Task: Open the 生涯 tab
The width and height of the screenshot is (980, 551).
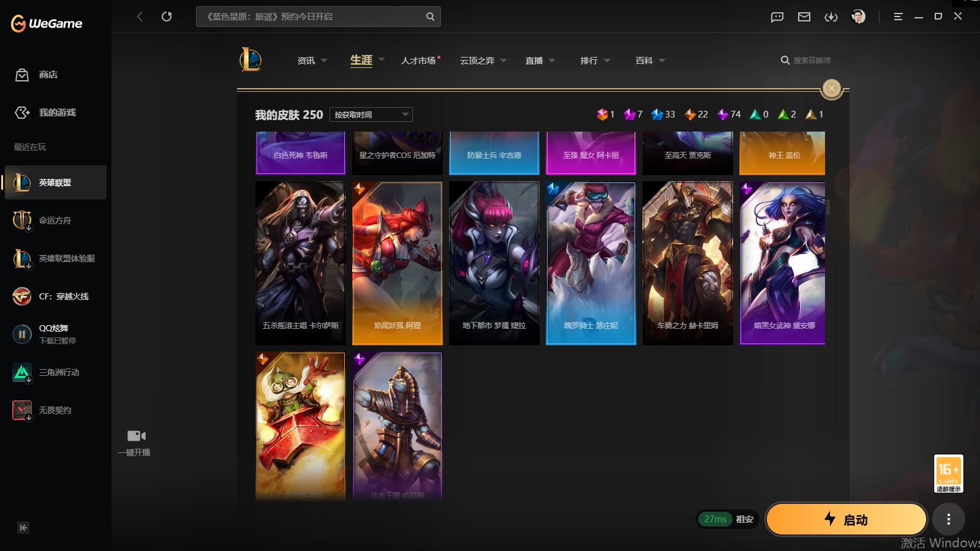Action: 361,60
